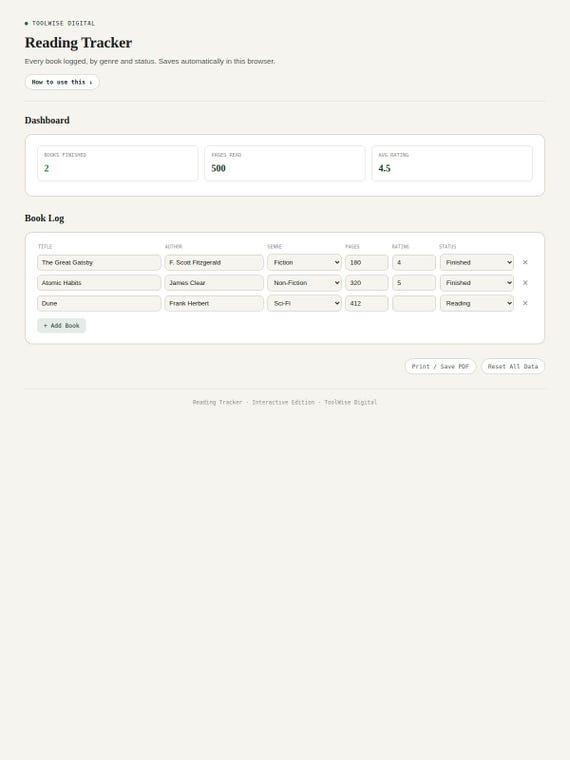The image size is (570, 760).
Task: Remove The Great Gatsby row with X
Action: 525,262
